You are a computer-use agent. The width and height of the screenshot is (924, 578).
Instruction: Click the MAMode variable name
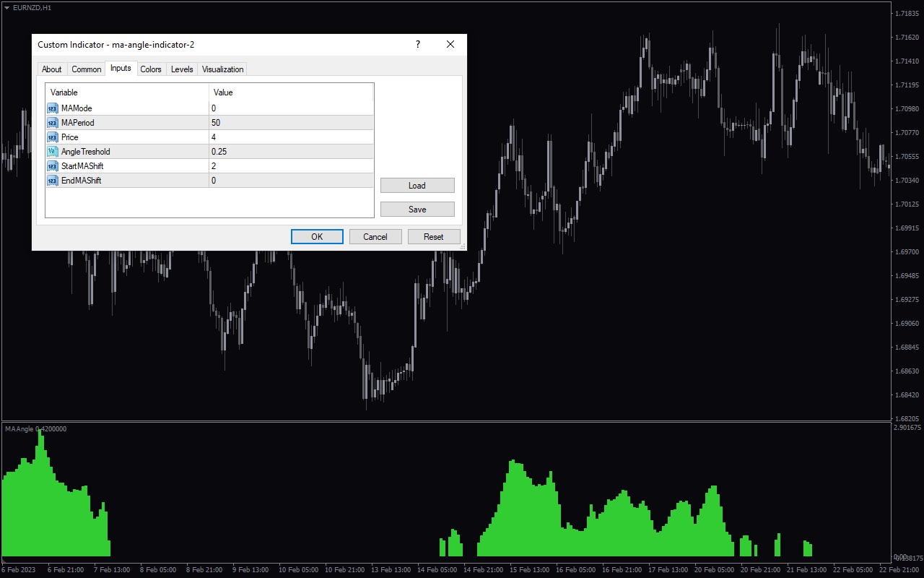coord(77,108)
